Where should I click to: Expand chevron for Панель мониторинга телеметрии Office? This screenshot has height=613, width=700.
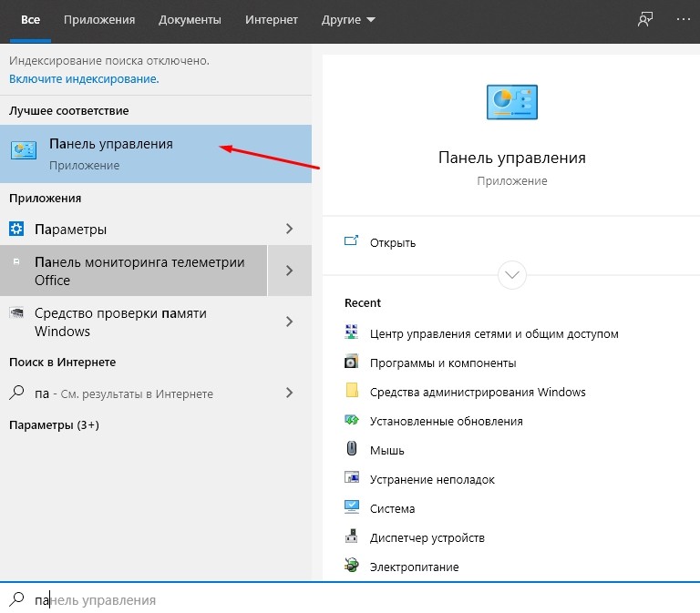click(x=289, y=271)
